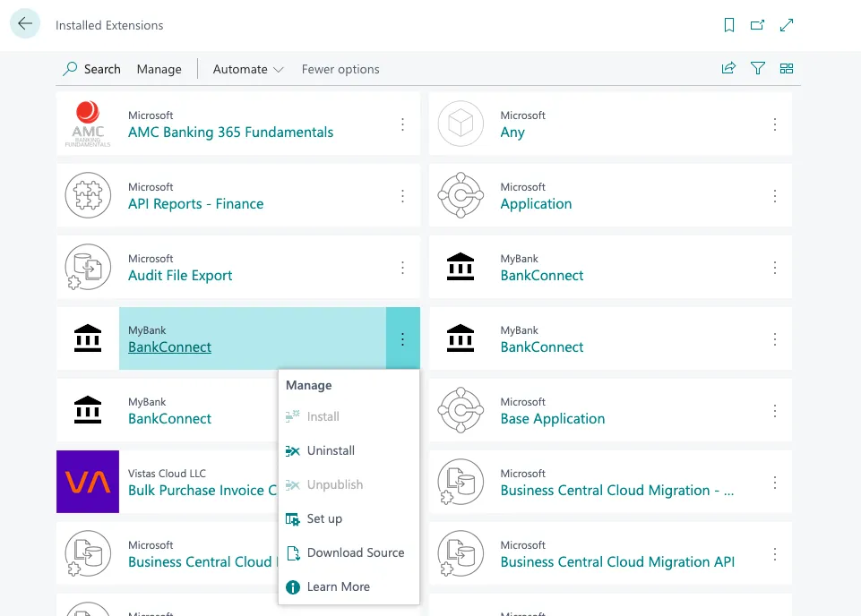Open the Base Application link

pos(553,419)
